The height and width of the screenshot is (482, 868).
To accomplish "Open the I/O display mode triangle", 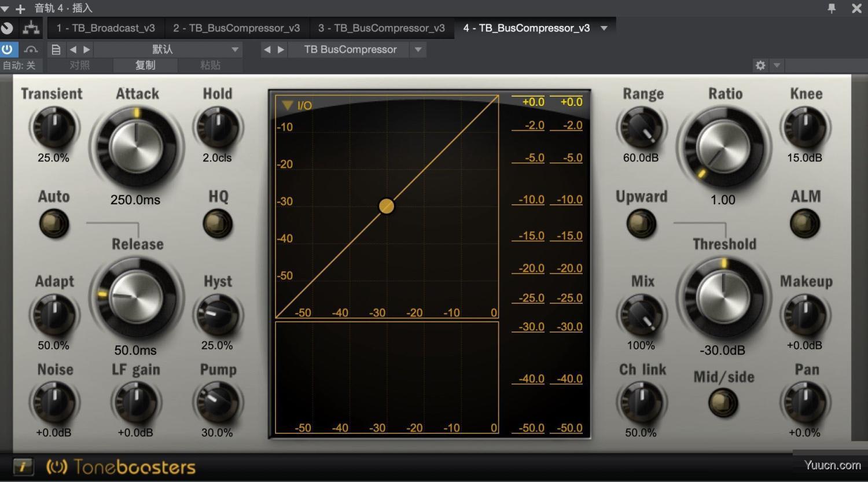I will pos(286,105).
